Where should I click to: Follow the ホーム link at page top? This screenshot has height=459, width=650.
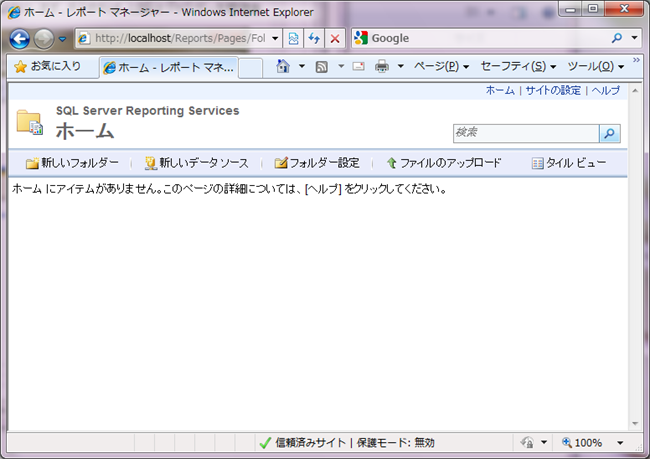(x=500, y=90)
